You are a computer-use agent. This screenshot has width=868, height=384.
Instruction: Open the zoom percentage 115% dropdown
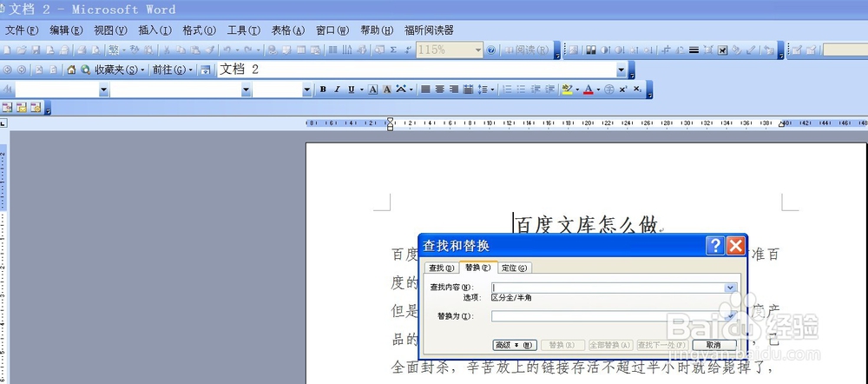click(x=478, y=50)
